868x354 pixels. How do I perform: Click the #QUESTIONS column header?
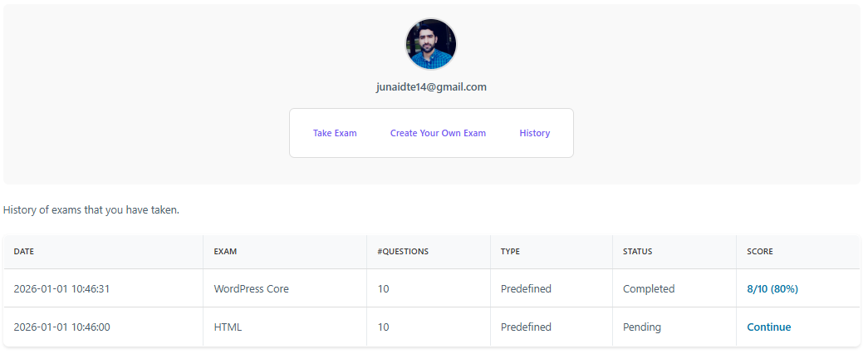403,251
